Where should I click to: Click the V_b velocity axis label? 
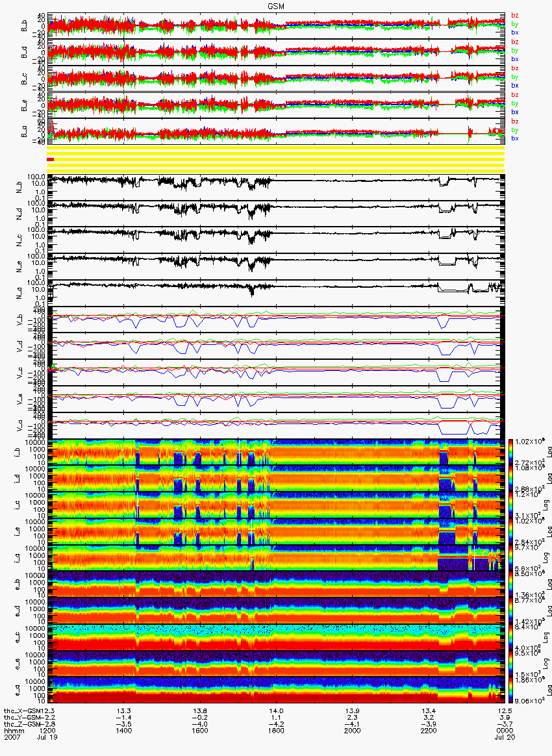click(19, 320)
